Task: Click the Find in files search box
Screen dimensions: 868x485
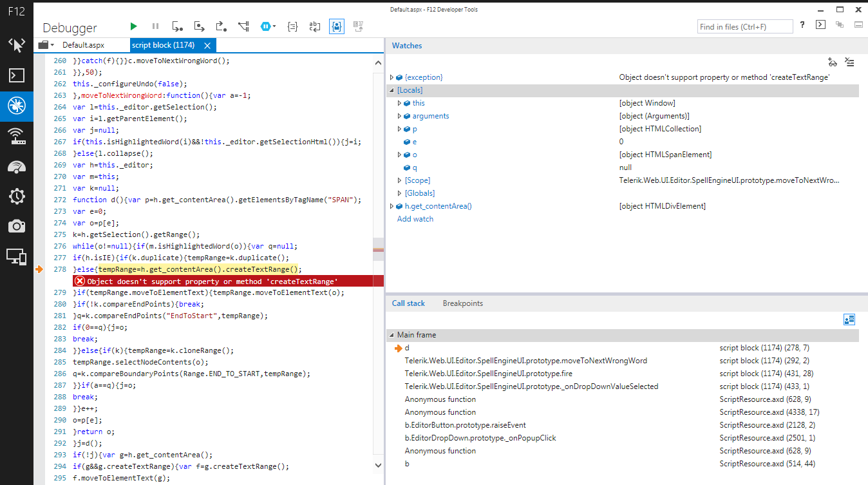Action: 745,26
